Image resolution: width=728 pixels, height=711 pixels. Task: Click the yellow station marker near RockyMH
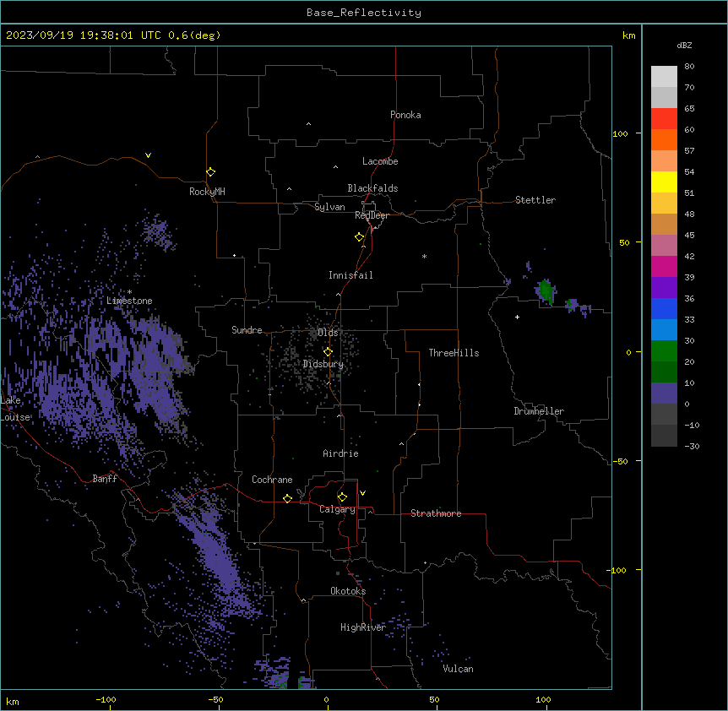(211, 172)
